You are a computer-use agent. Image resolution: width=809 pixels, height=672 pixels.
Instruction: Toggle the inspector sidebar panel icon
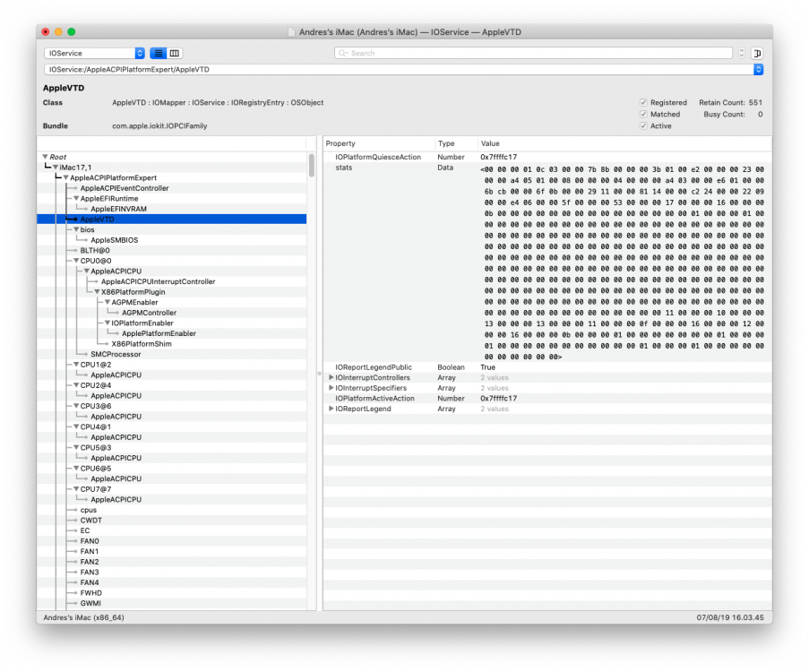click(x=757, y=53)
